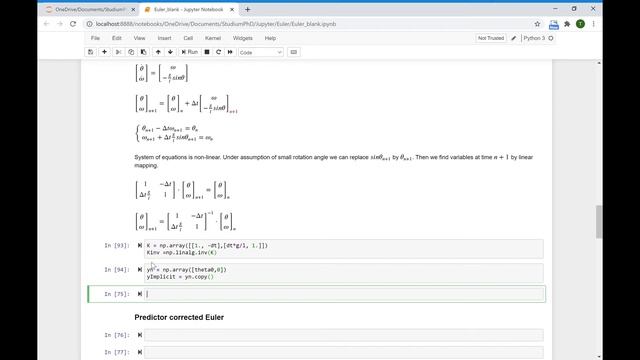Switch to the OneDrive Documents browser tab
This screenshot has height=360, width=640.
click(x=91, y=9)
